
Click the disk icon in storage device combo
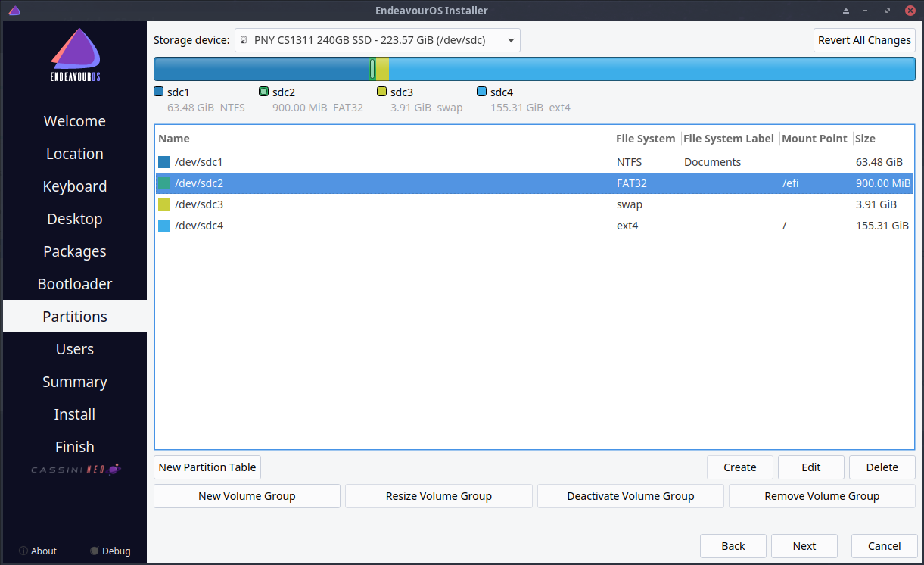tap(242, 40)
